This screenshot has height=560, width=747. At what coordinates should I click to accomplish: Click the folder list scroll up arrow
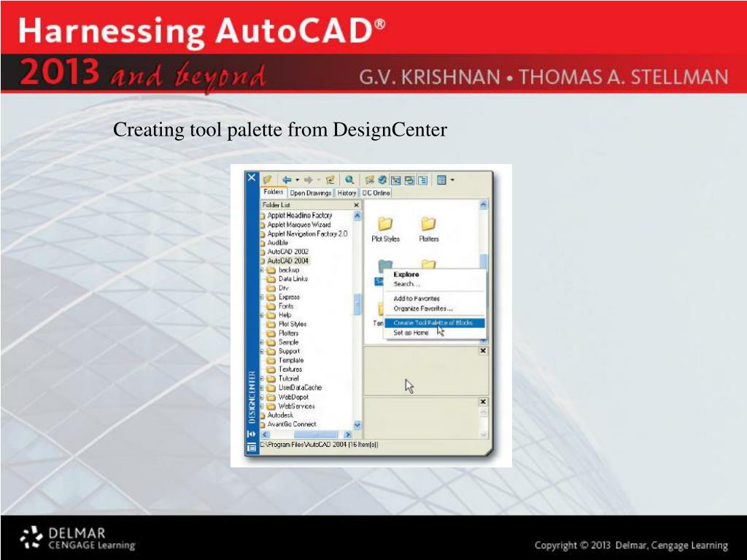point(357,216)
